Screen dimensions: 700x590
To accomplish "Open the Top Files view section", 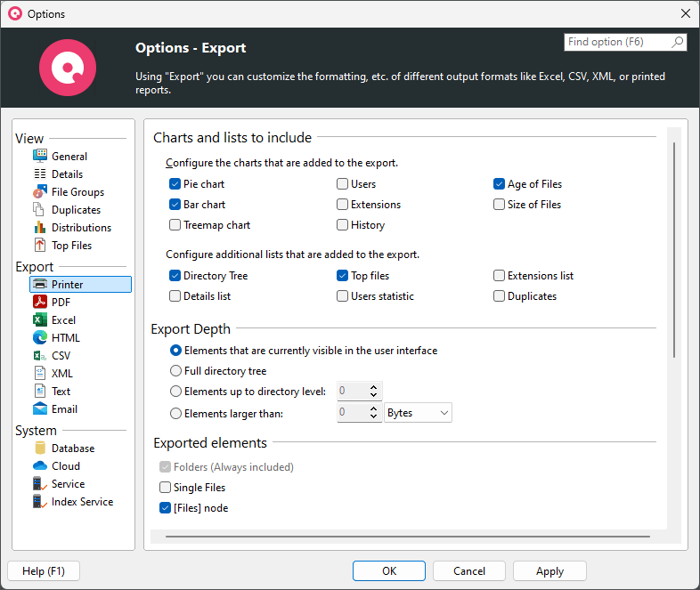I will point(71,246).
